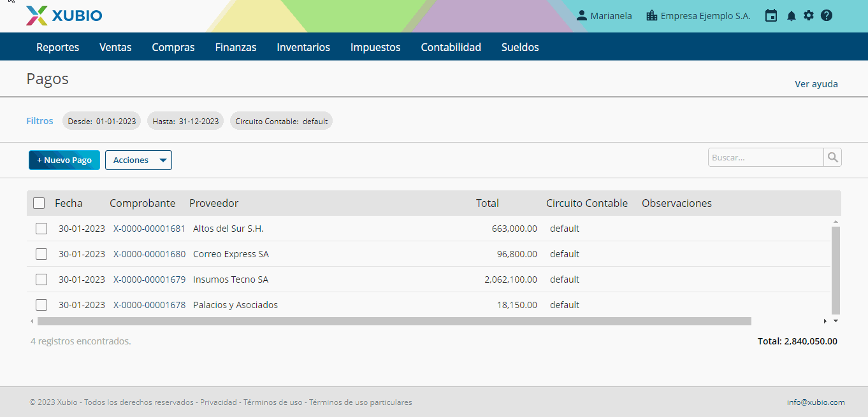Open the help question mark icon
The width and height of the screenshot is (868, 417).
click(827, 16)
